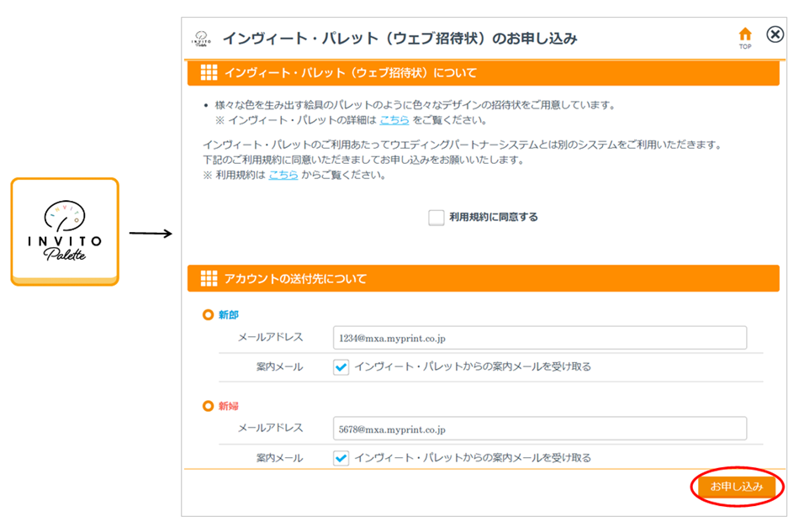Open the こちら link for 利用規約
The height and width of the screenshot is (532, 799).
[x=283, y=175]
